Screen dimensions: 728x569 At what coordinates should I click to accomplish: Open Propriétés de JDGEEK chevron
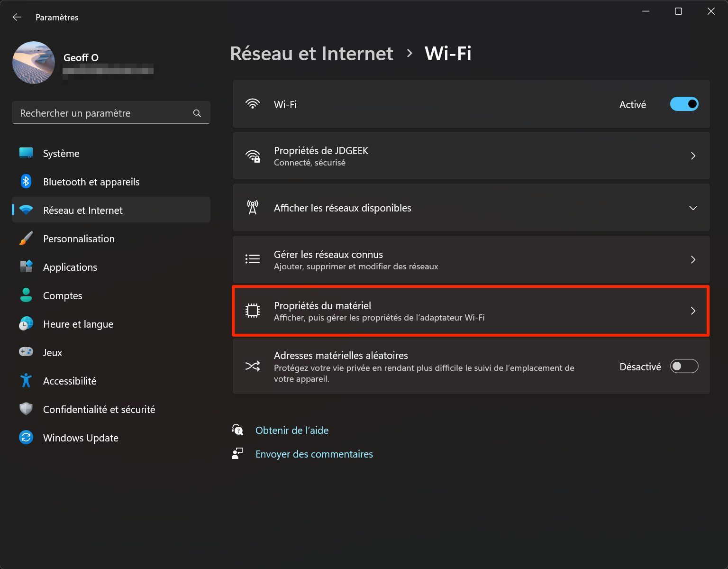693,156
